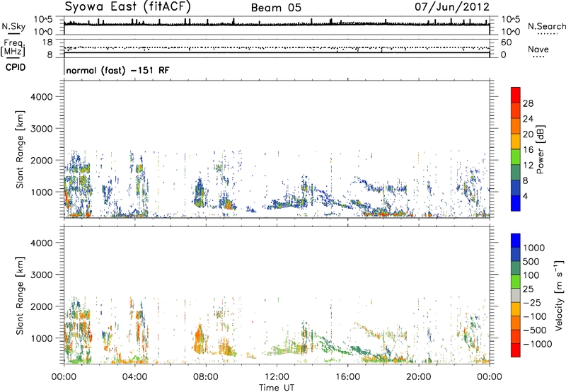Click the 'N.Sky' label

click(x=13, y=26)
